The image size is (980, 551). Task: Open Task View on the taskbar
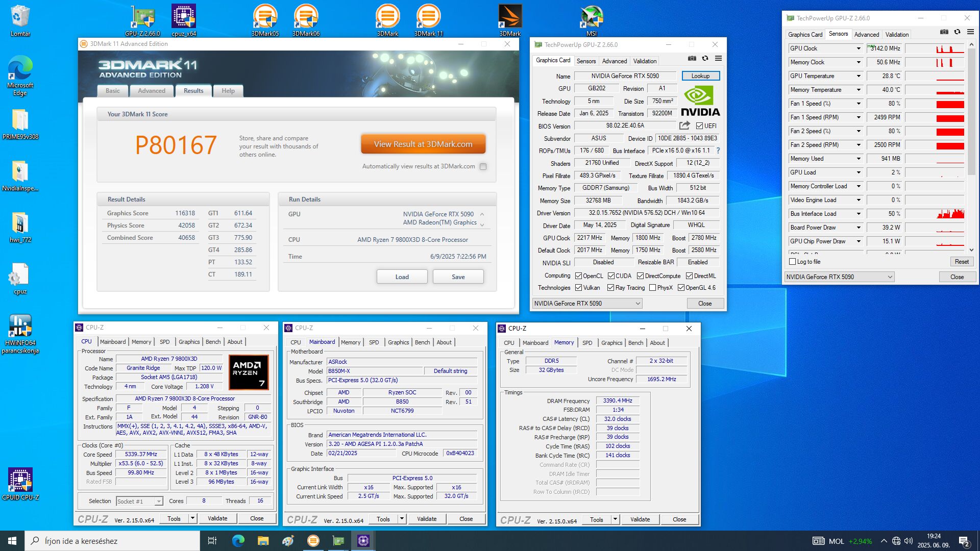point(212,541)
